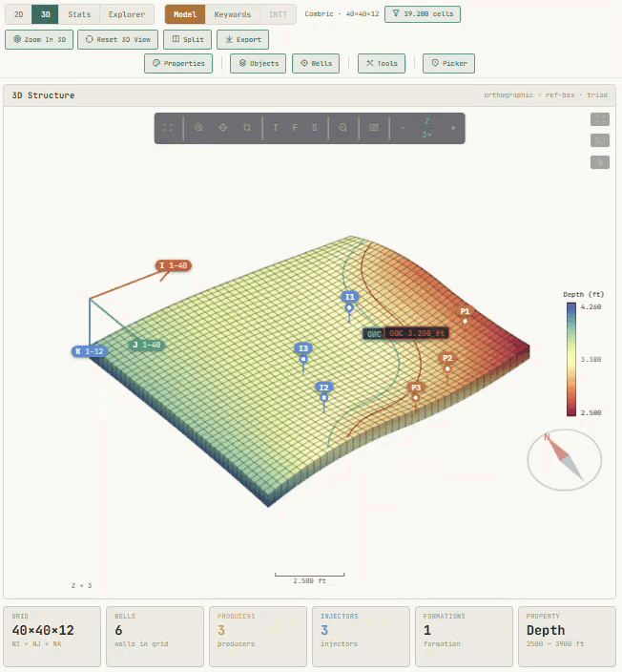
Task: Click the Export button
Action: pos(242,39)
